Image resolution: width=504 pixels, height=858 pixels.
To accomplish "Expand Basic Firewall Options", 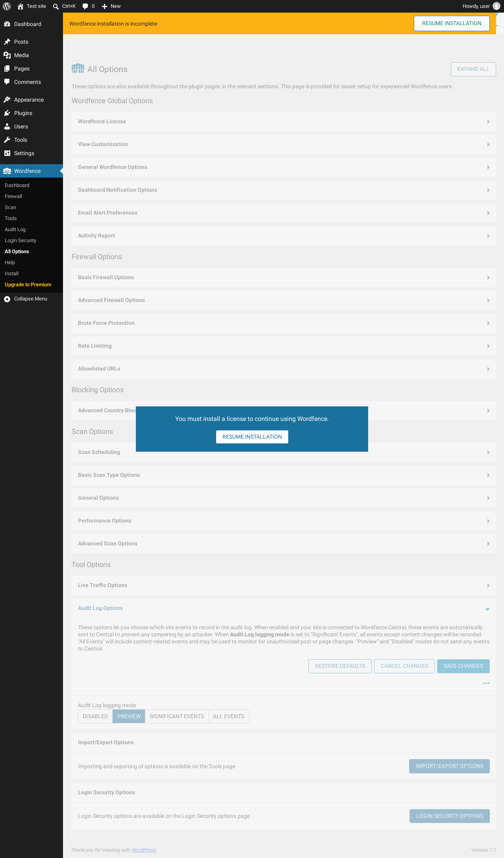I will coord(283,278).
